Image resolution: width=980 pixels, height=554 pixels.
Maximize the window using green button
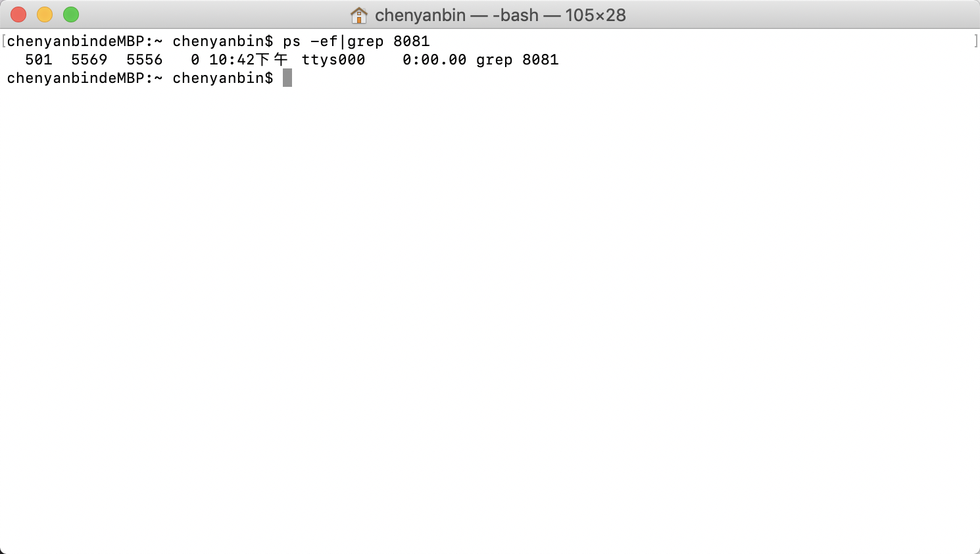pos(71,14)
